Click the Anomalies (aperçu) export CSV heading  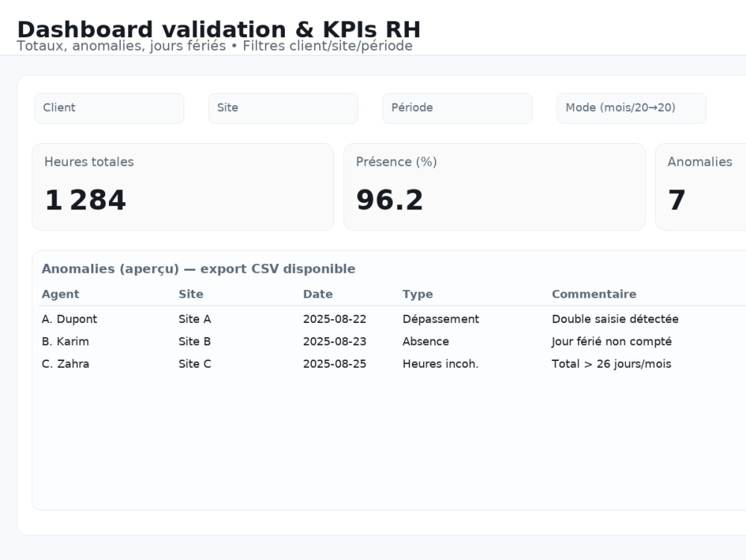tap(198, 268)
